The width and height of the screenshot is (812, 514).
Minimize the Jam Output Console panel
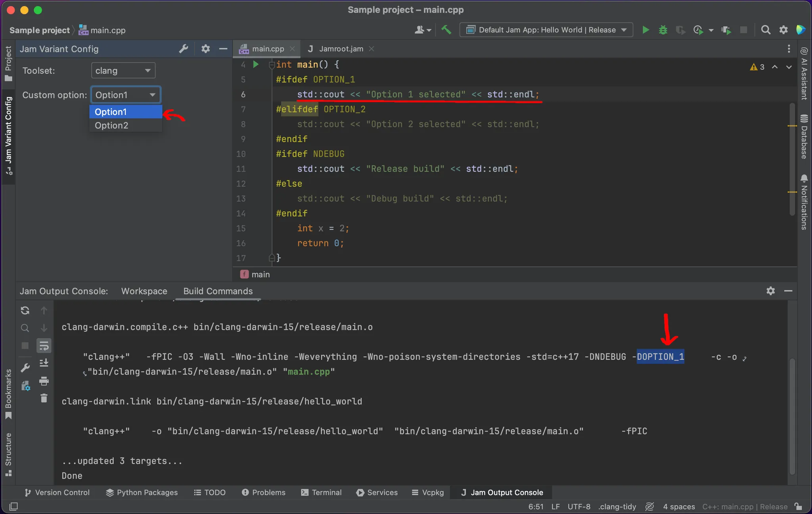tap(788, 291)
